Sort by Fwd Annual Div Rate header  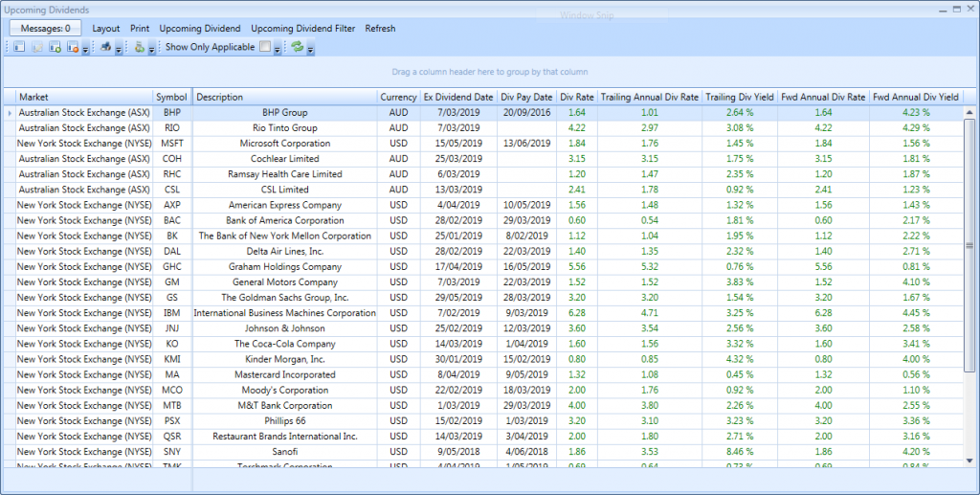pos(823,97)
